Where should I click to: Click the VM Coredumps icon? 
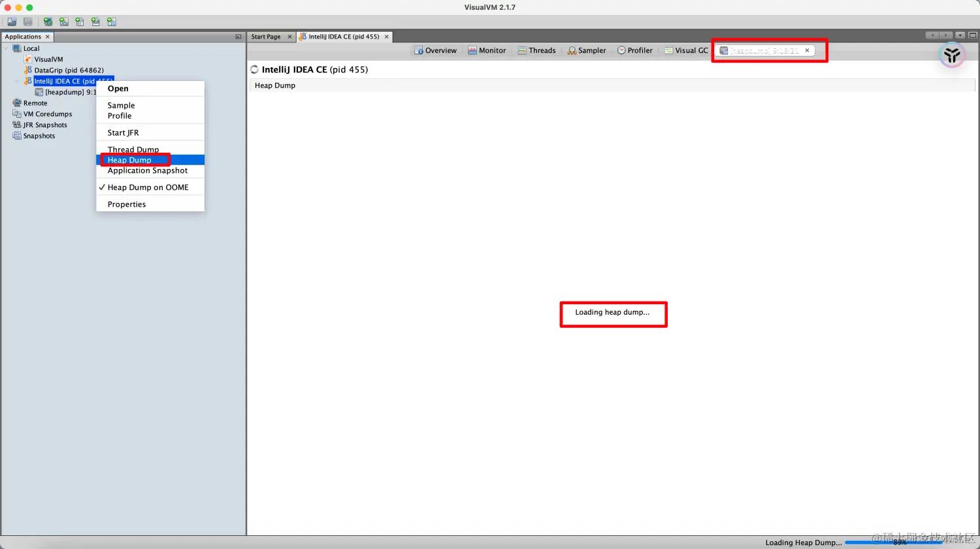[x=17, y=114]
